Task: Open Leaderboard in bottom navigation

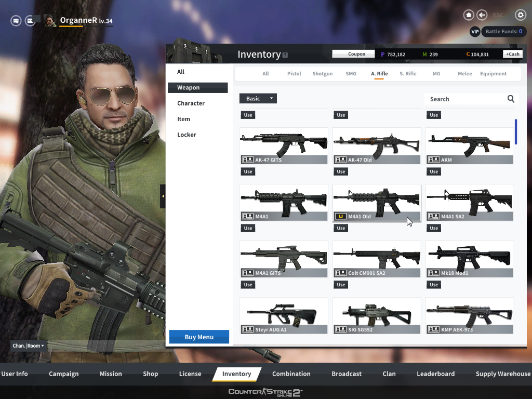Action: (x=436, y=374)
